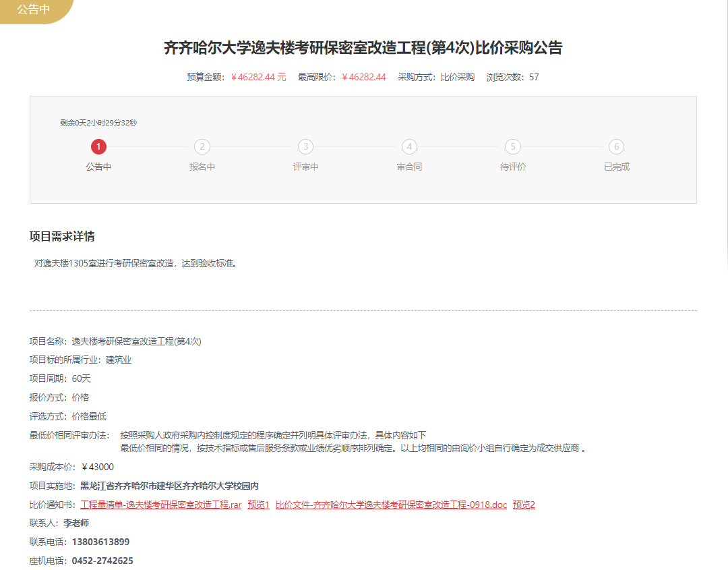Viewport: 728px width, 570px height.
Task: Click the landline number 0452-2742625
Action: coord(102,561)
